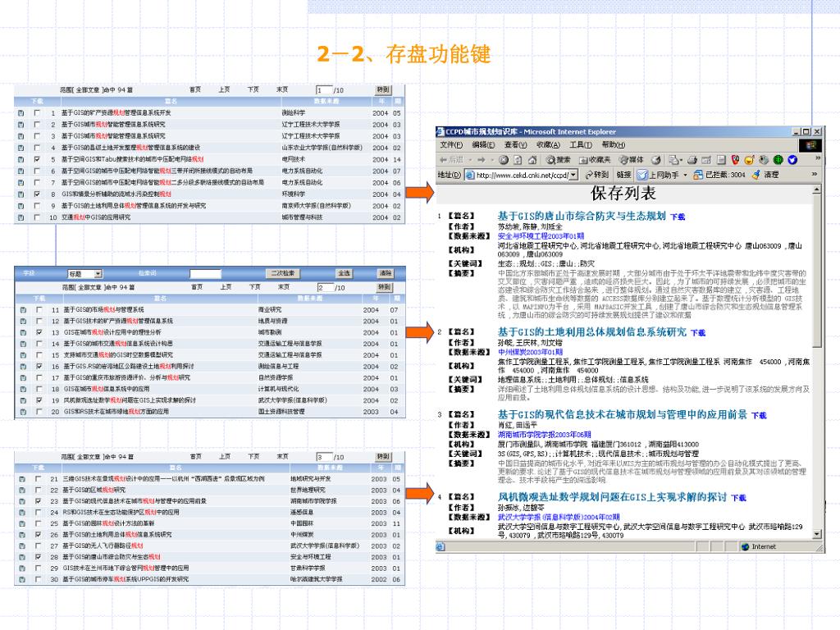Expand the standard toolbar overflow chevron
The image size is (840, 630).
(x=818, y=158)
